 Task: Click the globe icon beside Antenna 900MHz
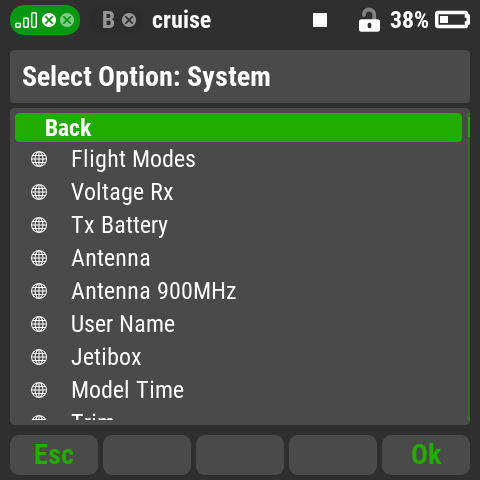point(39,291)
